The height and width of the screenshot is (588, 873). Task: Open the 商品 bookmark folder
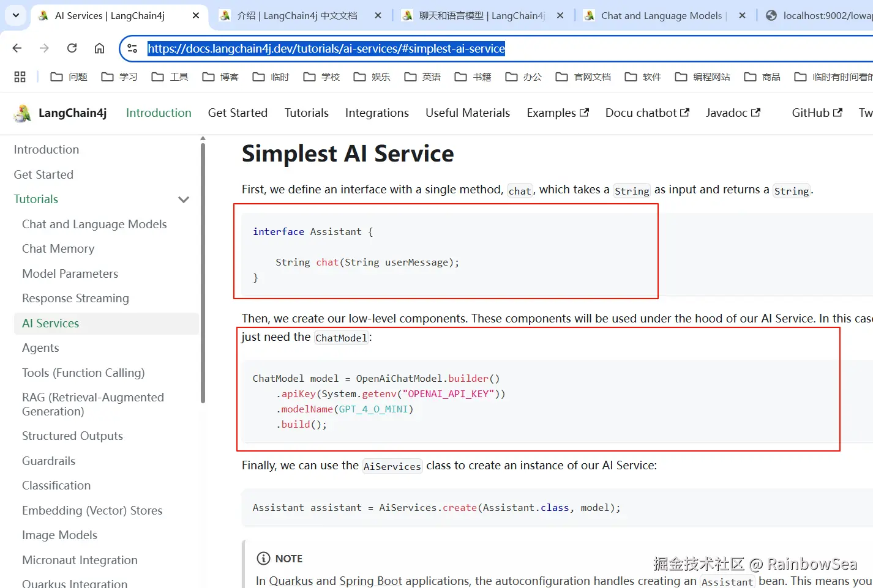tap(762, 76)
